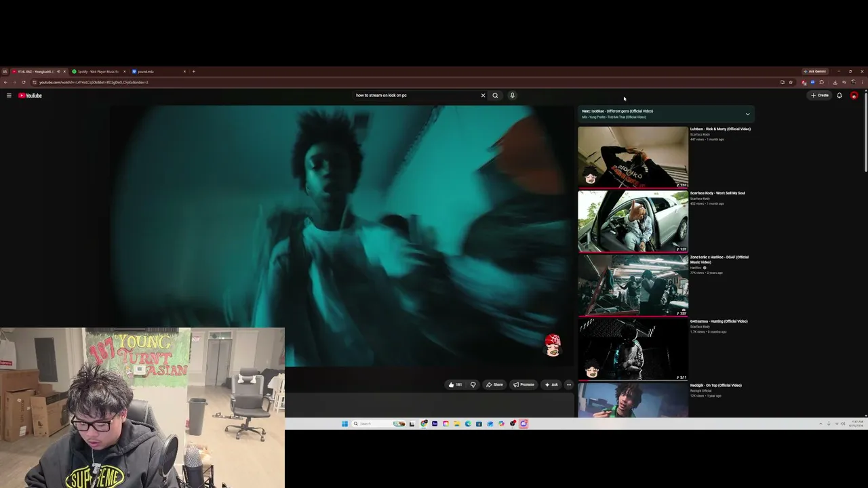868x488 pixels.
Task: View site information in the address bar
Action: pos(34,82)
